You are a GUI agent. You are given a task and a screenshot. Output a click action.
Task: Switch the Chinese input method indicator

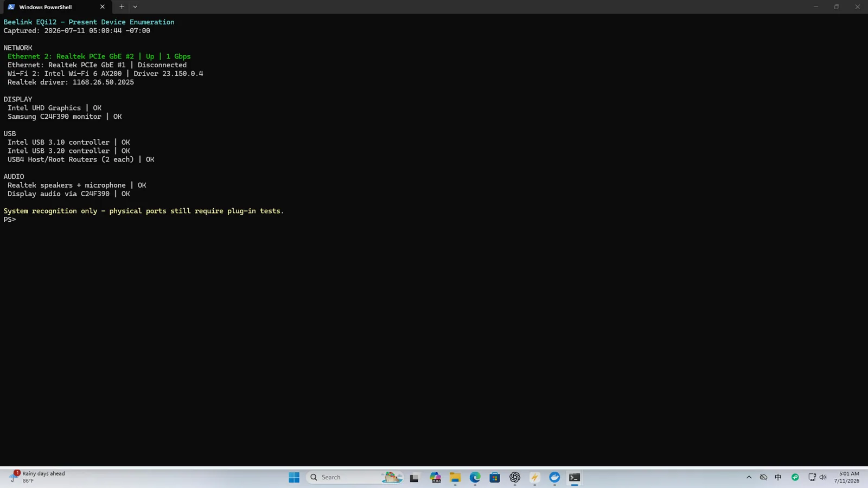(x=778, y=478)
